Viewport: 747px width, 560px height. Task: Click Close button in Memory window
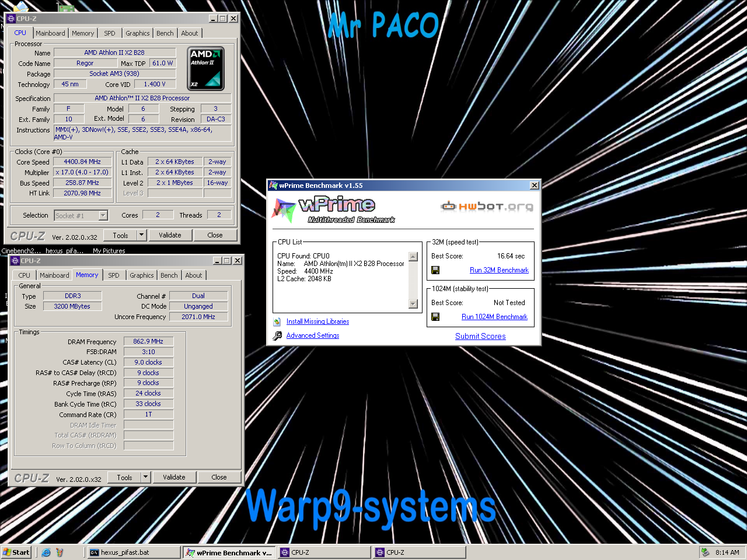click(x=219, y=477)
